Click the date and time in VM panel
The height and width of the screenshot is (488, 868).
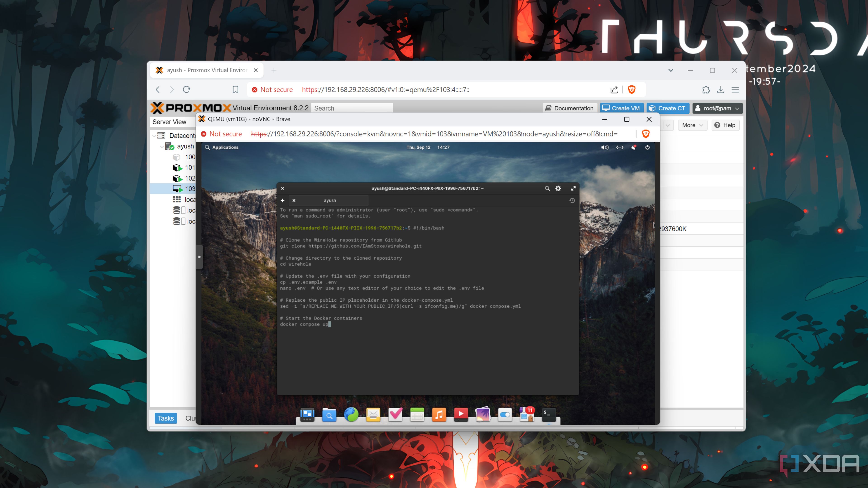point(428,147)
